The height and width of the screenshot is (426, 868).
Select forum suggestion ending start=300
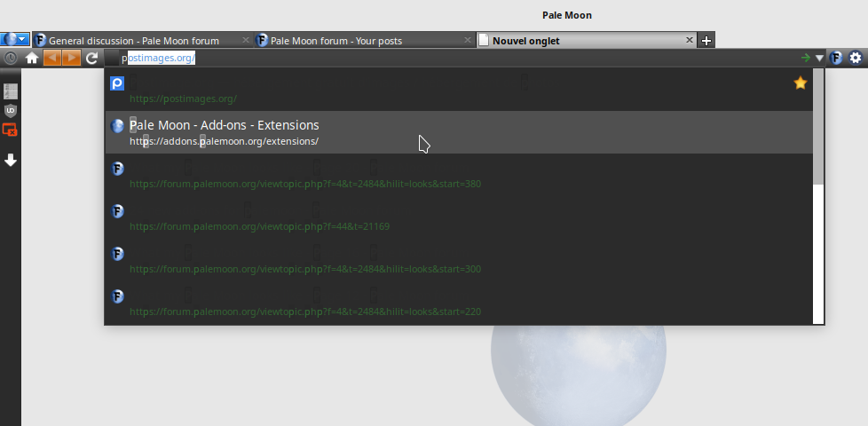tap(459, 260)
